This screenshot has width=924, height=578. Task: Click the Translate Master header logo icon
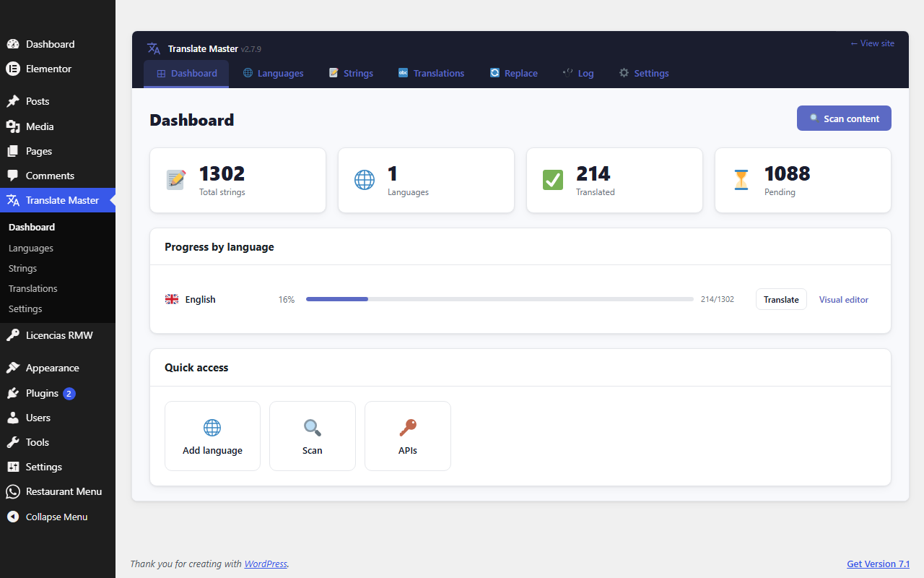click(154, 48)
